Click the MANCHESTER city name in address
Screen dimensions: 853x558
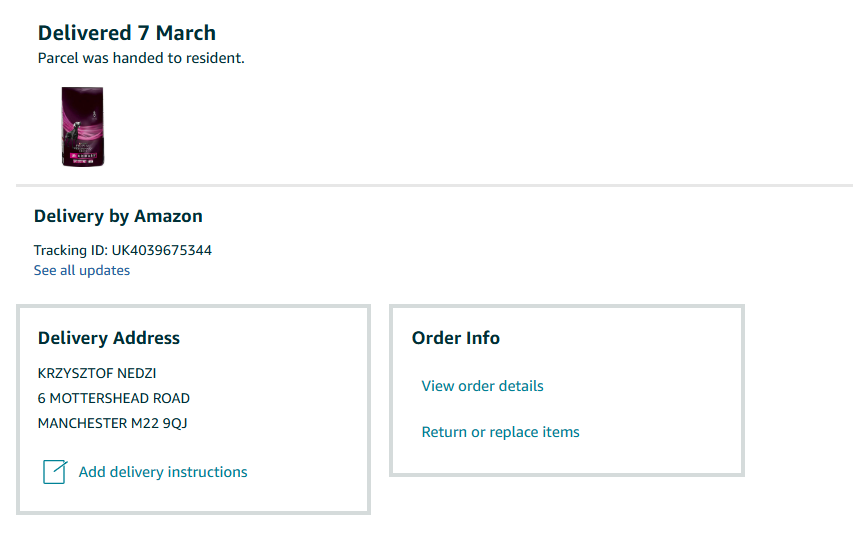[x=82, y=423]
